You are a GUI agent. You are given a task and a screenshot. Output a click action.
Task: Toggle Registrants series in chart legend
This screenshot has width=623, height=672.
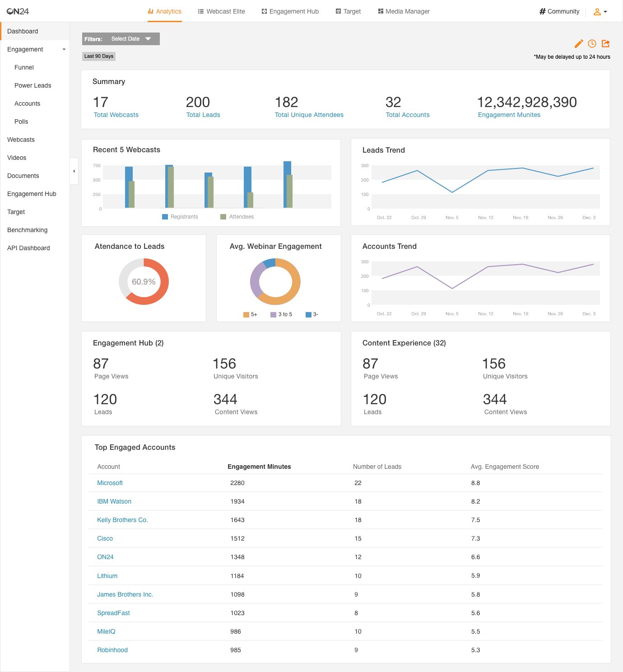click(x=180, y=217)
